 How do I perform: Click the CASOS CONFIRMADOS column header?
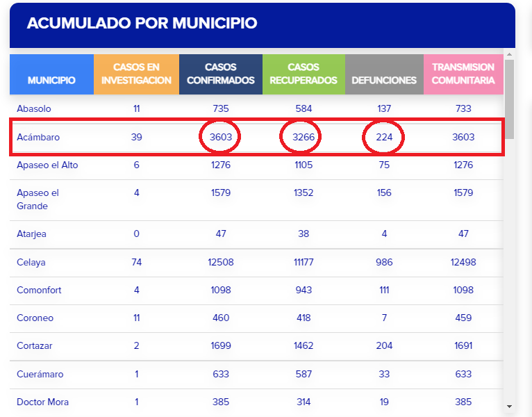(220, 74)
